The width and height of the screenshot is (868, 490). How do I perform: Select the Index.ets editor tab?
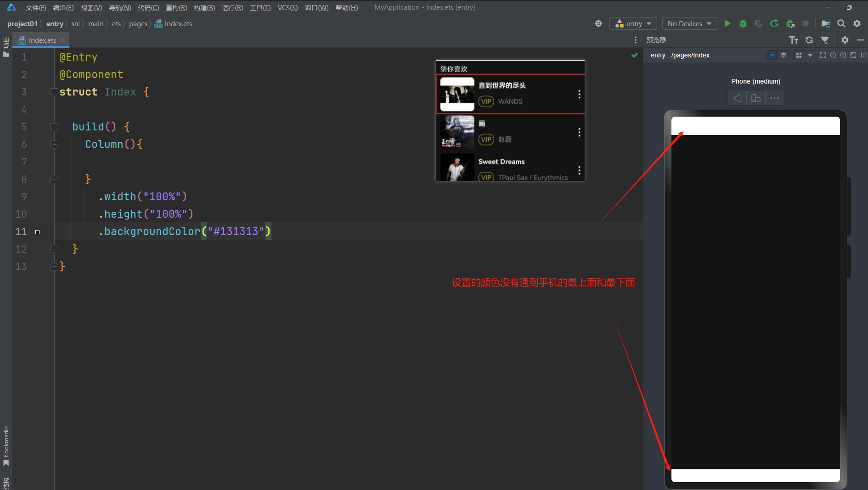42,40
